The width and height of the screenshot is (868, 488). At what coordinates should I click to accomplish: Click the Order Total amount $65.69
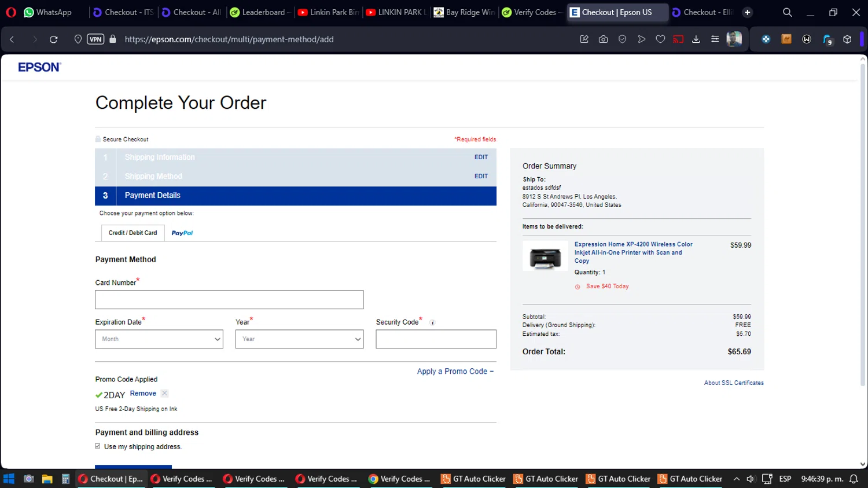point(740,352)
